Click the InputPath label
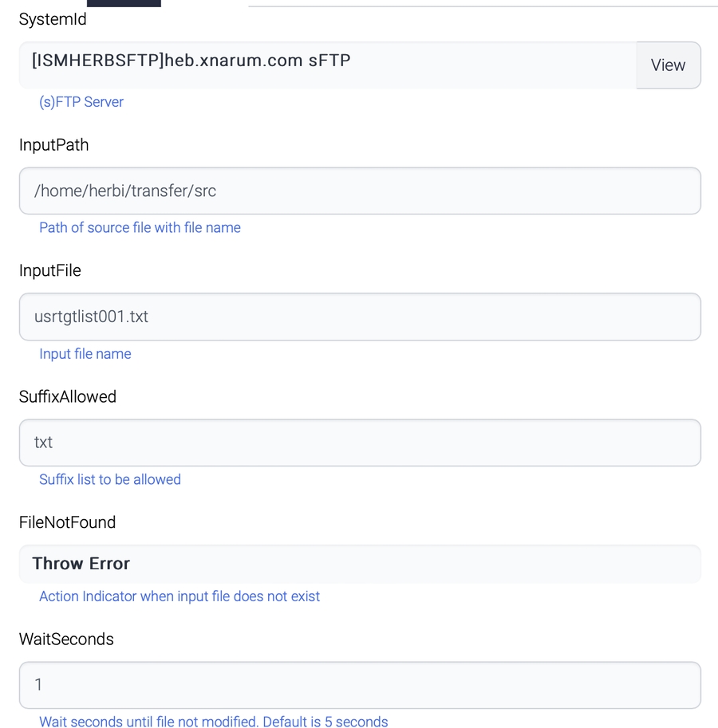 pyautogui.click(x=53, y=145)
